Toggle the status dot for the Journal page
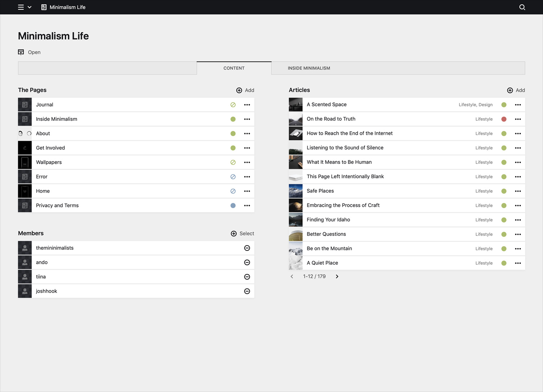Screen dimensions: 543x392 233,104
